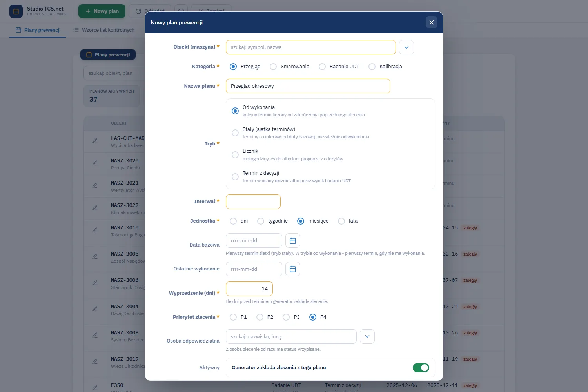588x392 pixels.
Task: Switch to Wzorce list kontrolnych tab
Action: click(104, 30)
